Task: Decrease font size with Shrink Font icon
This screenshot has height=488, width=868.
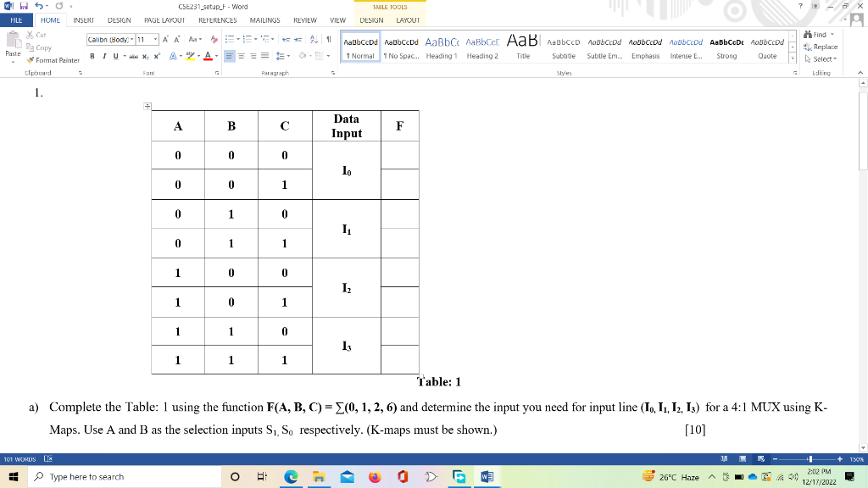Action: point(176,39)
